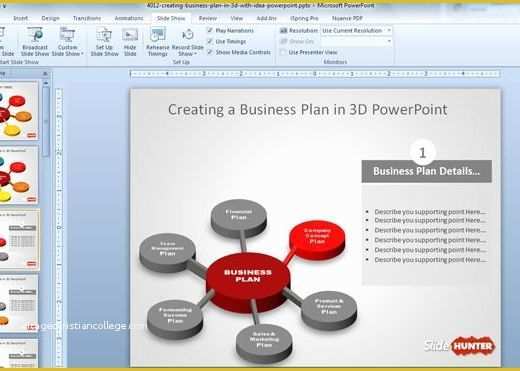The height and width of the screenshot is (371, 520).
Task: Open the Add-Ins tab
Action: (x=266, y=18)
